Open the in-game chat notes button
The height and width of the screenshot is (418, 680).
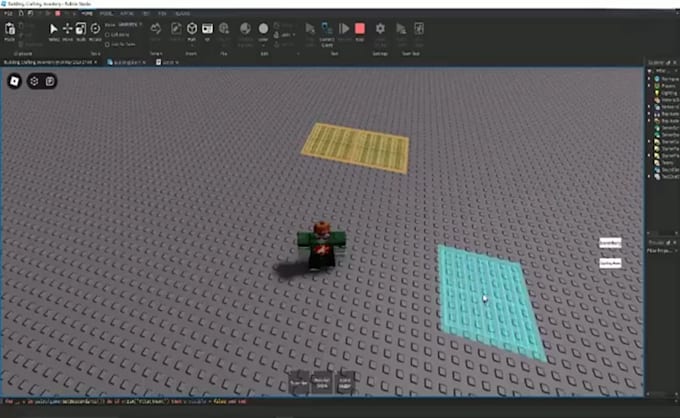[50, 81]
